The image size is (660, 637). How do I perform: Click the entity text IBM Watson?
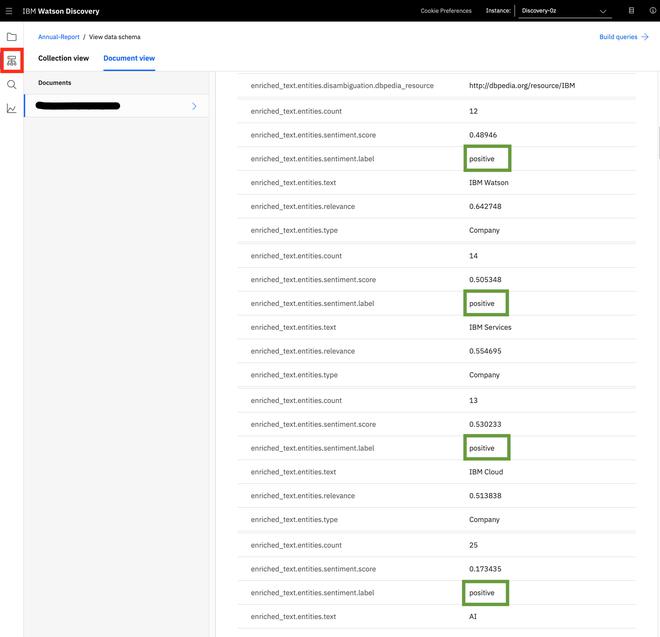489,183
